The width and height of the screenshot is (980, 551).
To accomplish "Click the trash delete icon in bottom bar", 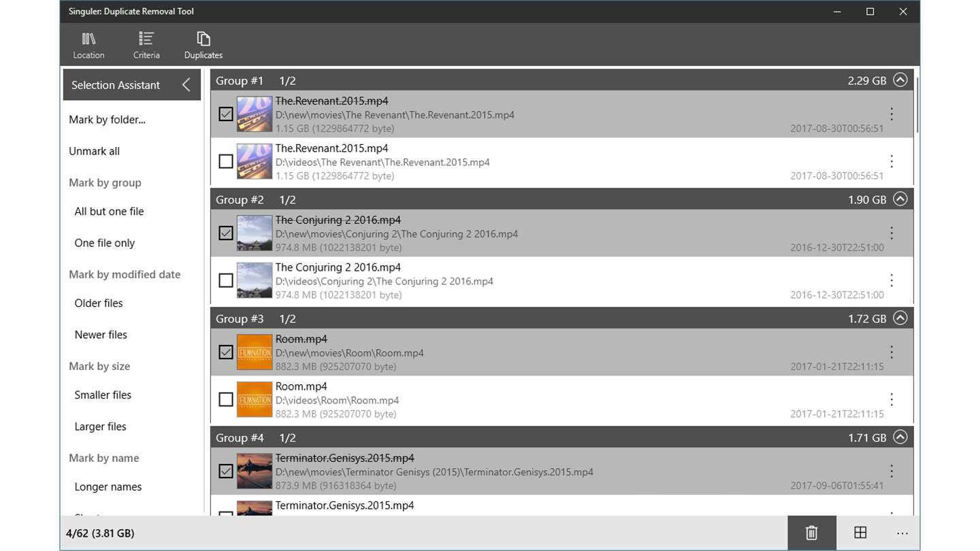I will [x=811, y=533].
